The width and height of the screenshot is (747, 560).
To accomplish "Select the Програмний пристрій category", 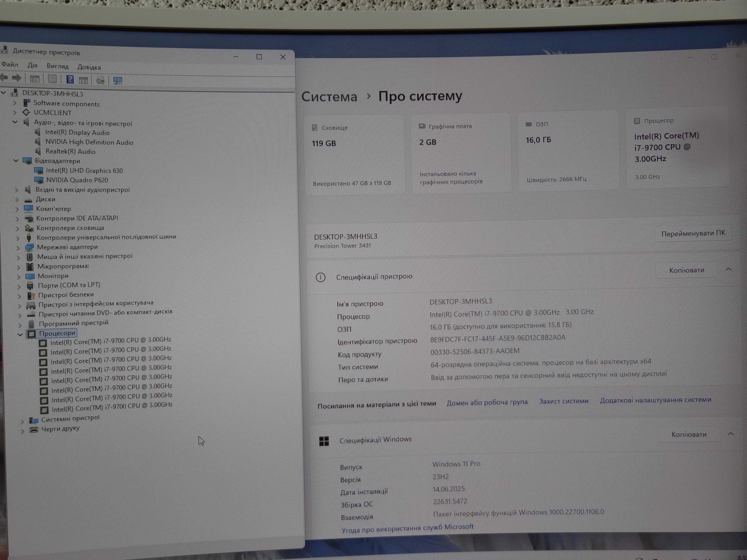I will click(73, 323).
